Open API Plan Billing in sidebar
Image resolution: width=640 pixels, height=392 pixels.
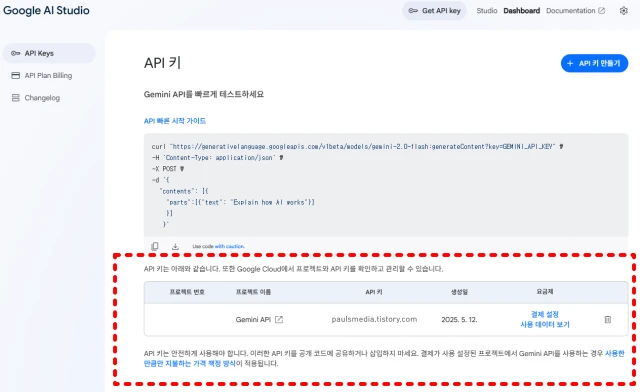[x=49, y=76]
